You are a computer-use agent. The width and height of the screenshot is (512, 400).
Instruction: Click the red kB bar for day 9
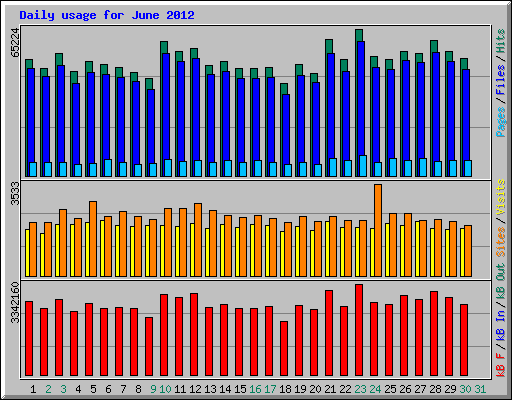click(149, 347)
